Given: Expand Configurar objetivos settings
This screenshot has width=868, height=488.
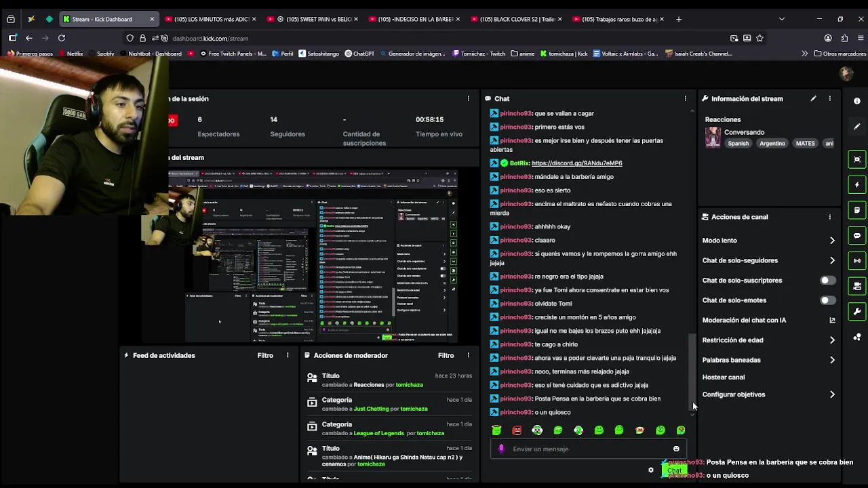Looking at the screenshot, I should pos(769,394).
